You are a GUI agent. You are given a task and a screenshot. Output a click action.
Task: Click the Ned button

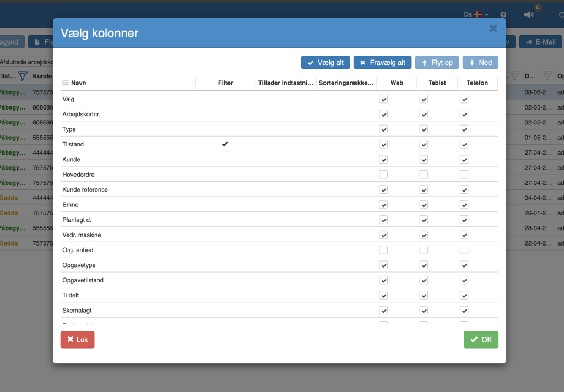coord(480,63)
